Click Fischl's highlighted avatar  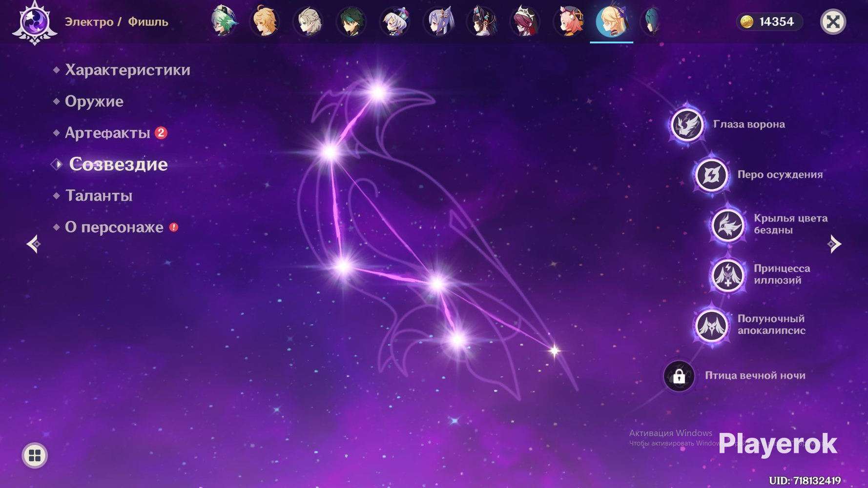611,21
